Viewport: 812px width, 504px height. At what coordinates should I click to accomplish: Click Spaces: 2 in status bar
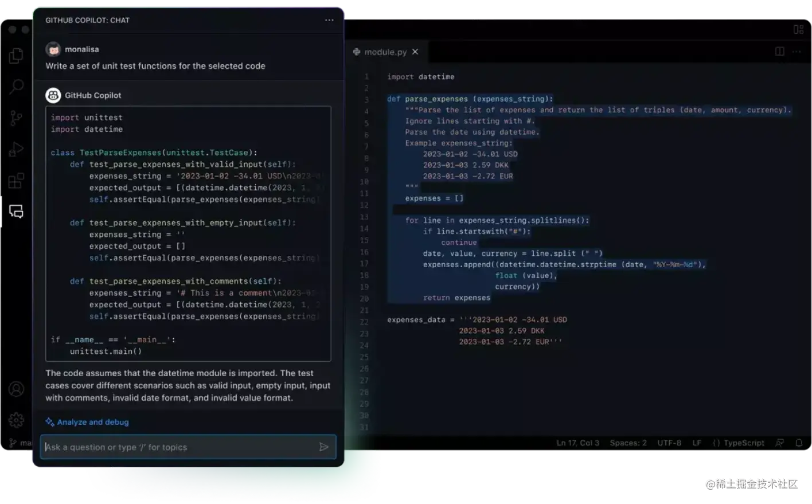pos(628,443)
